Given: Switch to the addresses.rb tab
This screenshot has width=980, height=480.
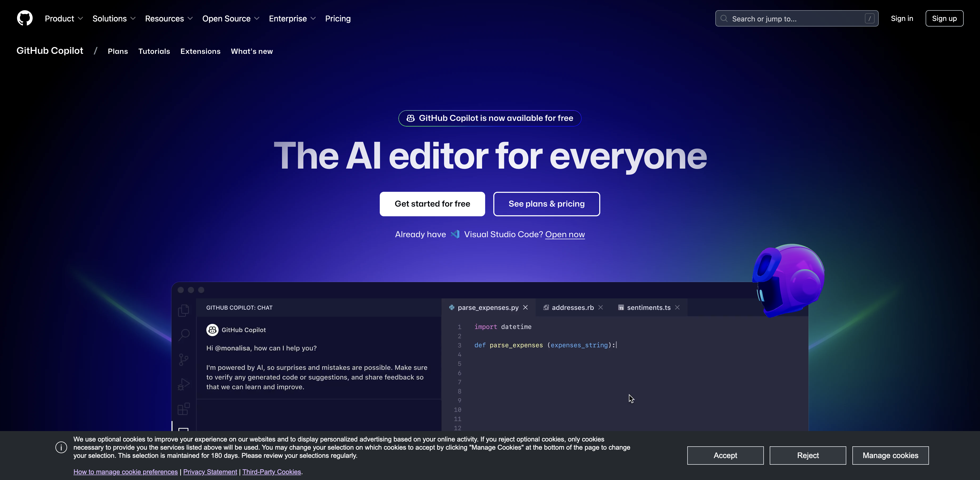Looking at the screenshot, I should coord(573,307).
